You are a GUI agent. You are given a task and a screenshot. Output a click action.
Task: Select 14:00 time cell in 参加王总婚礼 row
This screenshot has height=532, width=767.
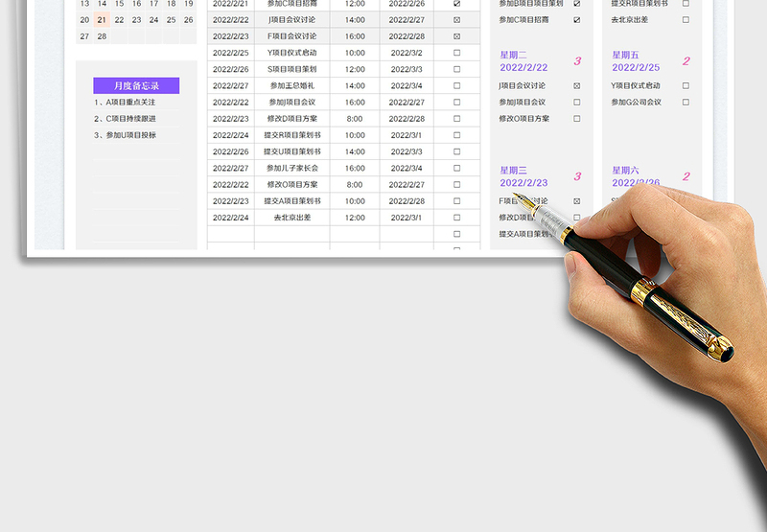(x=355, y=85)
